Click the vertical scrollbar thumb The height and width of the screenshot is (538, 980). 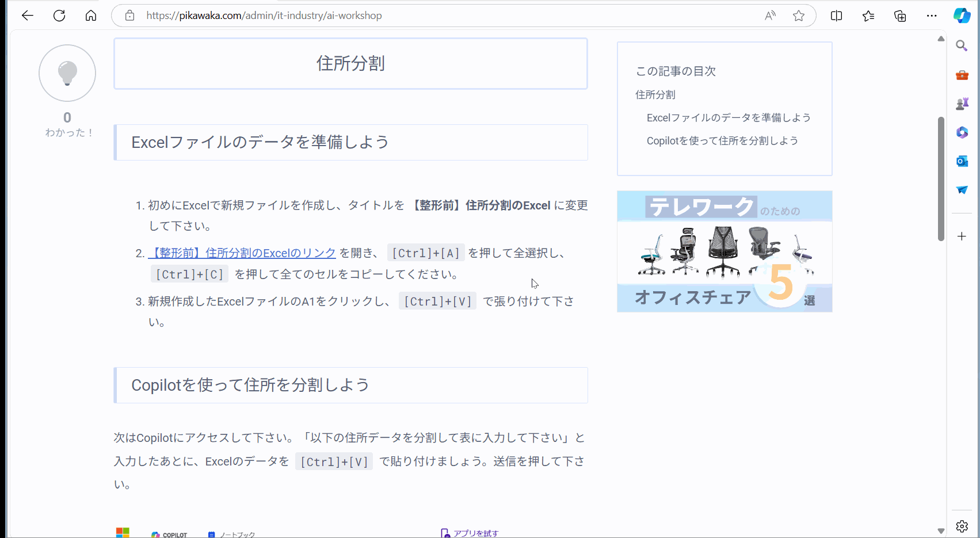coord(941,178)
